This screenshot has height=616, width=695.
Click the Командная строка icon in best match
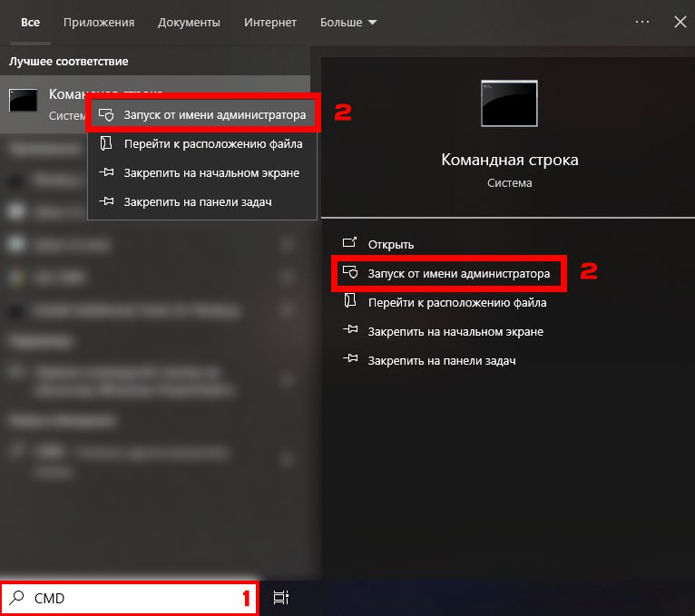click(x=24, y=101)
